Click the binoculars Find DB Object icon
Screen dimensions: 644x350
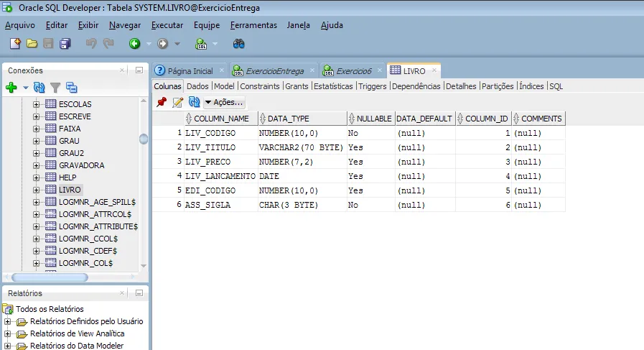coord(239,44)
